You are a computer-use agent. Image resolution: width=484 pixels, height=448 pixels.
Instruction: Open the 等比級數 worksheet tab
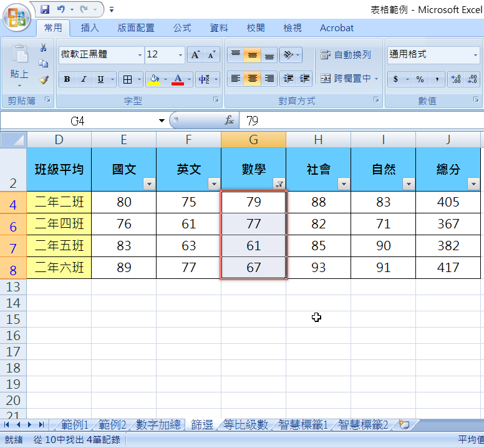[246, 425]
